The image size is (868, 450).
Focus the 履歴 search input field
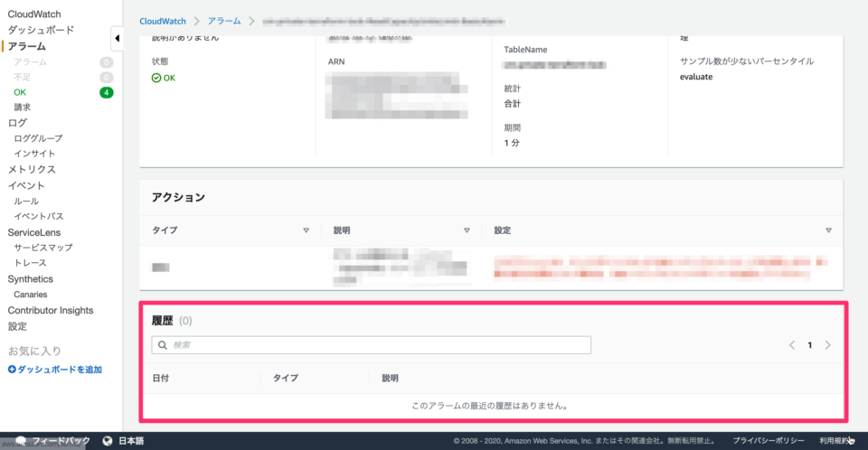[x=372, y=345]
